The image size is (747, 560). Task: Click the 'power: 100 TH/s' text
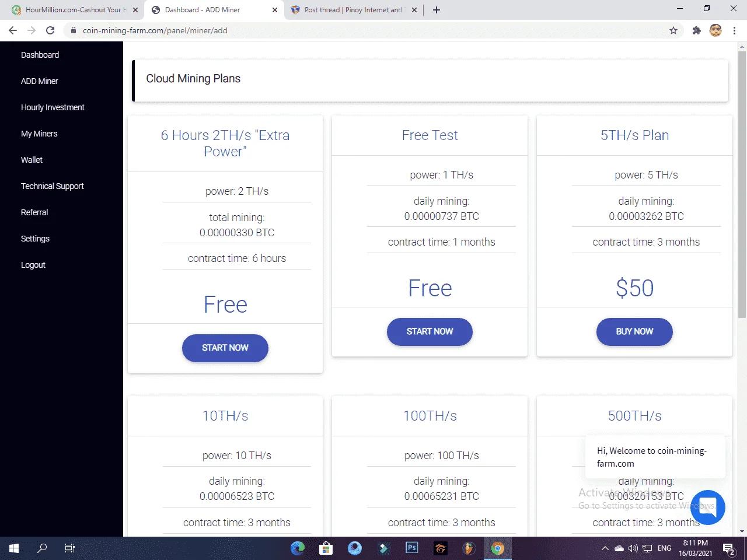coord(442,456)
